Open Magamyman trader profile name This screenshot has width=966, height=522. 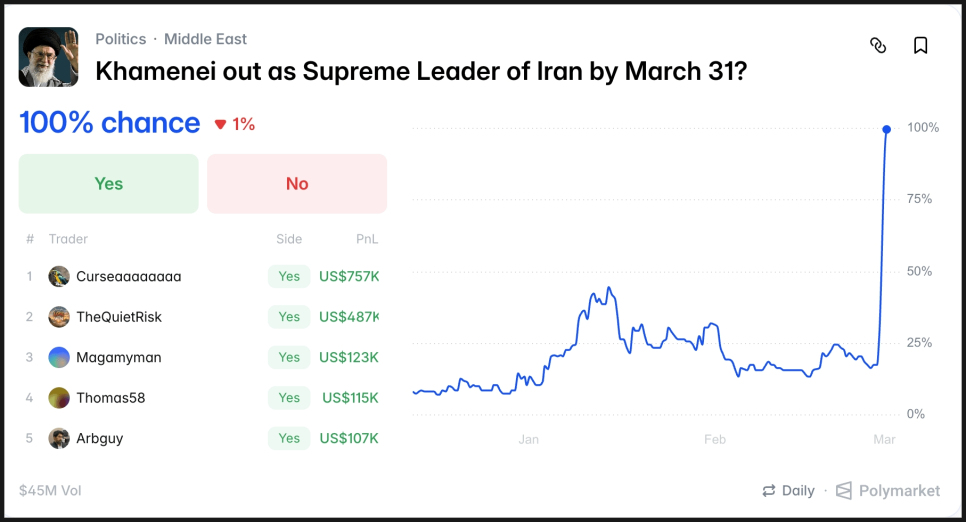click(x=118, y=357)
